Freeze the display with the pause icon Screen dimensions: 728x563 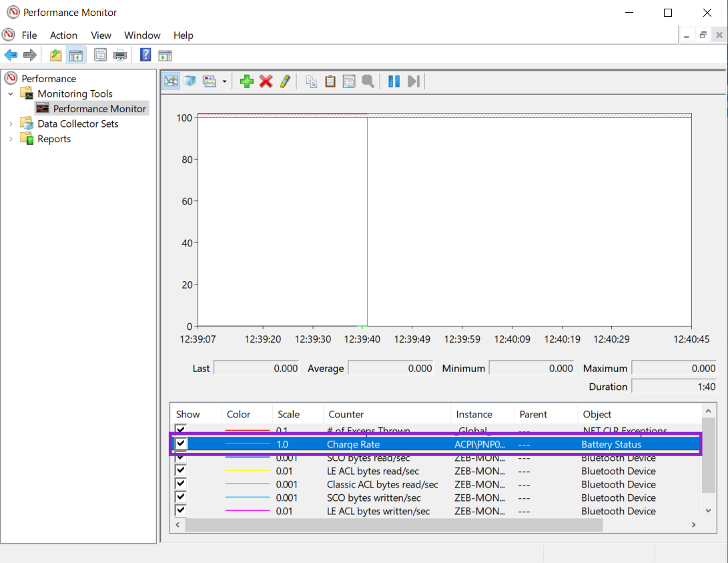(x=394, y=81)
